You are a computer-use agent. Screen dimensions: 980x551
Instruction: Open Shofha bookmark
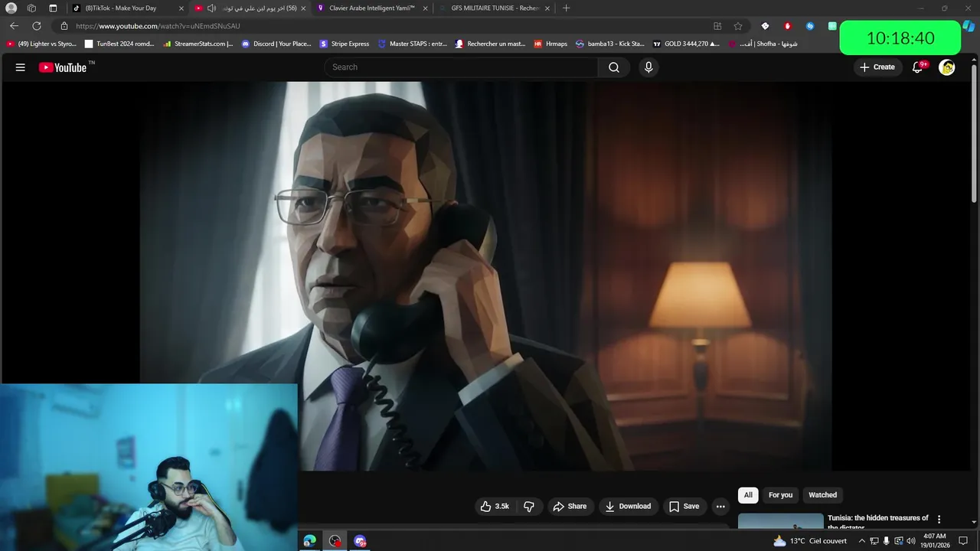(763, 44)
